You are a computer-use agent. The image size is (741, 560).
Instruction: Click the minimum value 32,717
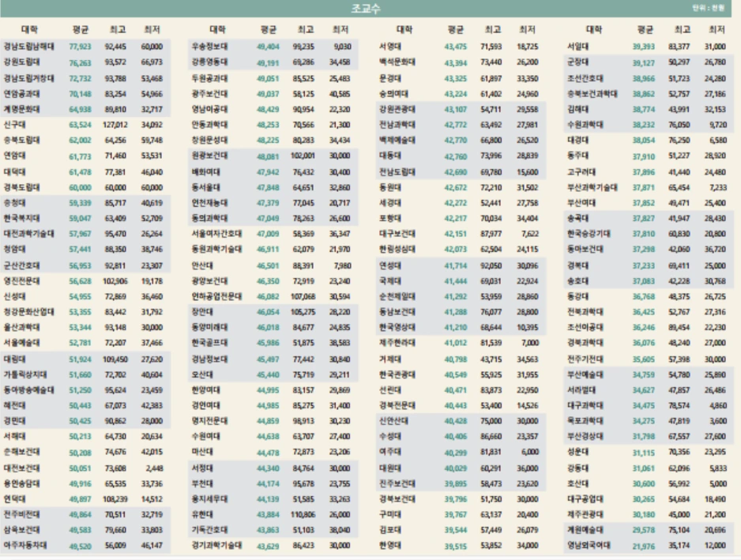(152, 110)
